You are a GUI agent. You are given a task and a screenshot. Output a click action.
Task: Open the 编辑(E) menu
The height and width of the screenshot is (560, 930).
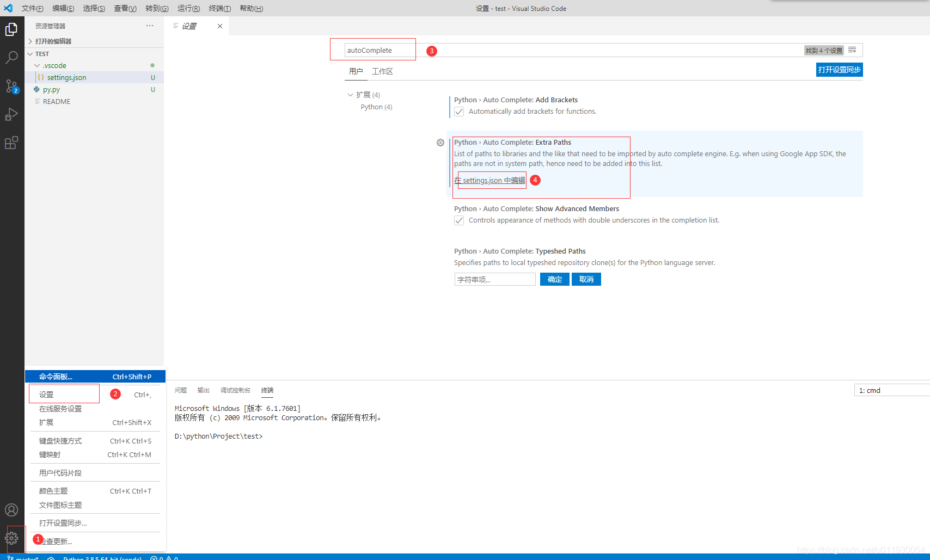coord(63,8)
